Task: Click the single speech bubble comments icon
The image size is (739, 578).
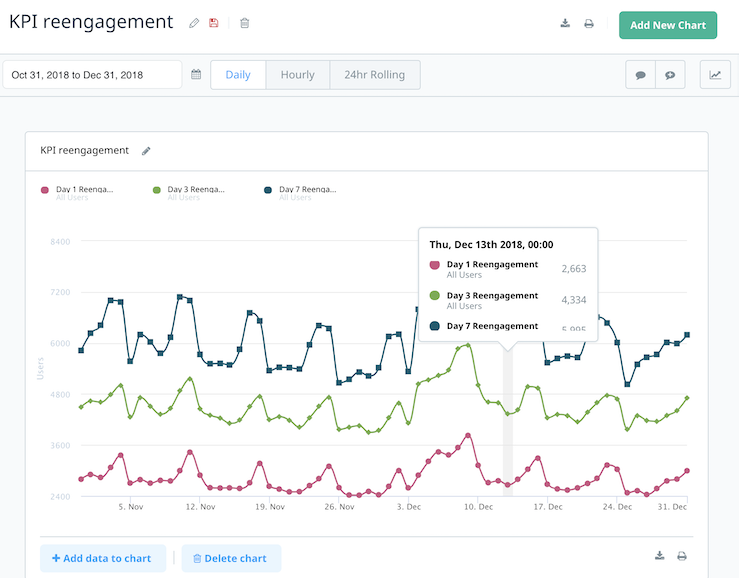Action: tap(640, 75)
